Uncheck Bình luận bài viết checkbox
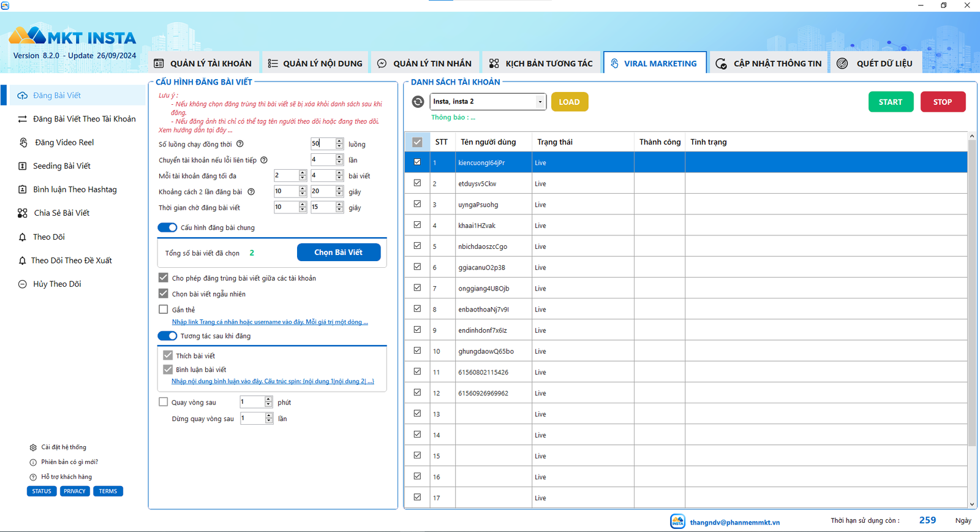980x532 pixels. pyautogui.click(x=168, y=370)
